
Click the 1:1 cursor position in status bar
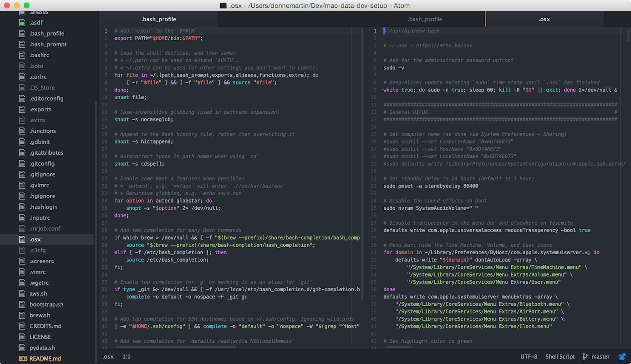(x=126, y=357)
